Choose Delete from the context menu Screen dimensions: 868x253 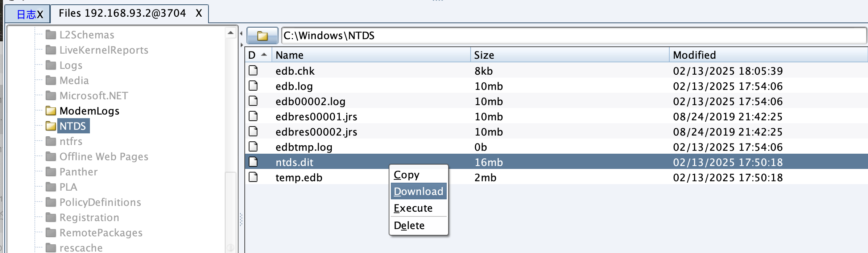pos(409,225)
